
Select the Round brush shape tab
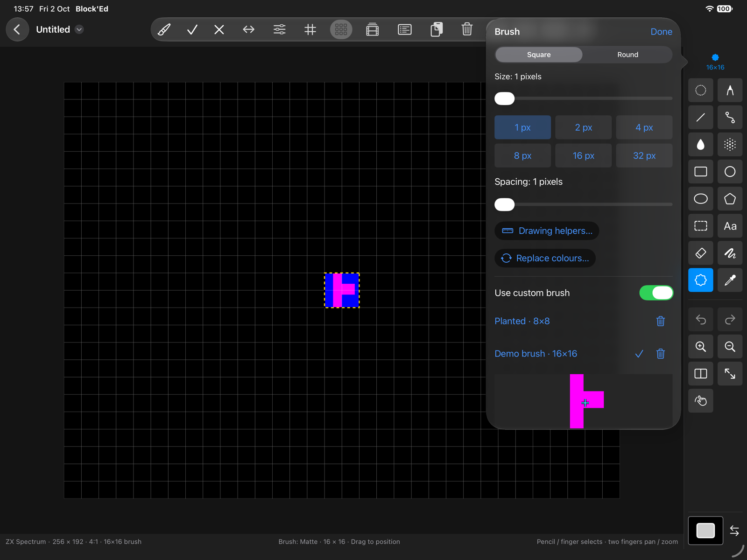[x=627, y=55]
